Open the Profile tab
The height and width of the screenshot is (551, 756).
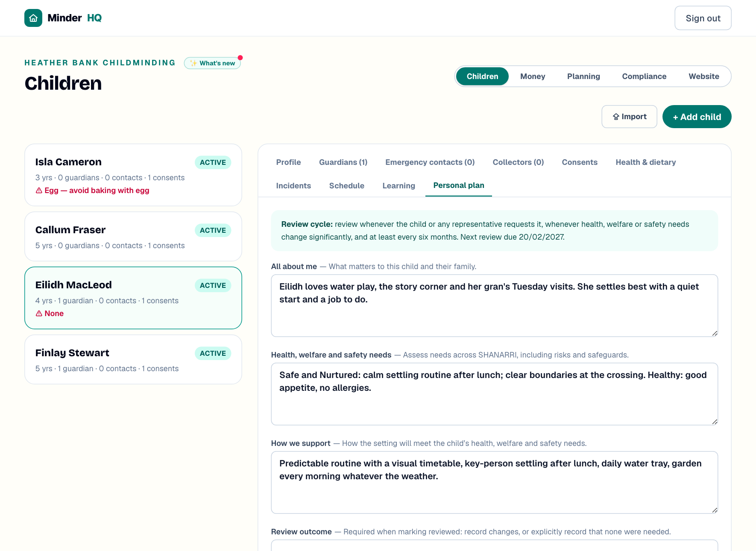point(288,162)
